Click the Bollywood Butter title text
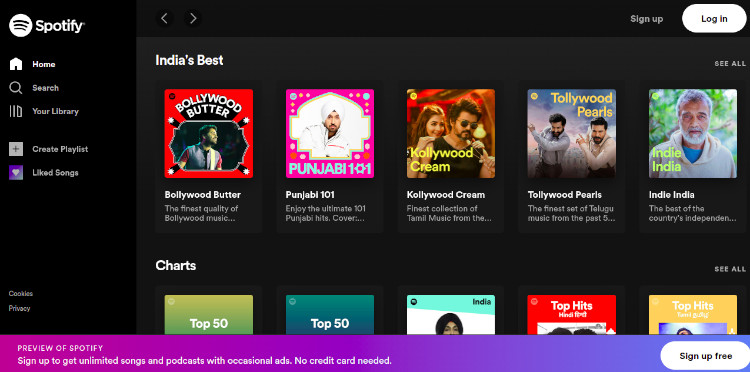This screenshot has height=372, width=750. 203,195
